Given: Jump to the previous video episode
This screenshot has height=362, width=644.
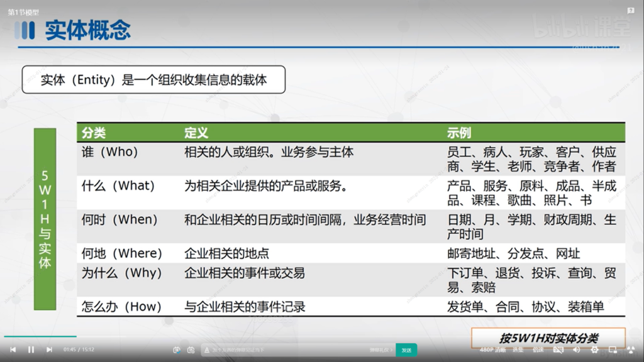Looking at the screenshot, I should coord(13,349).
